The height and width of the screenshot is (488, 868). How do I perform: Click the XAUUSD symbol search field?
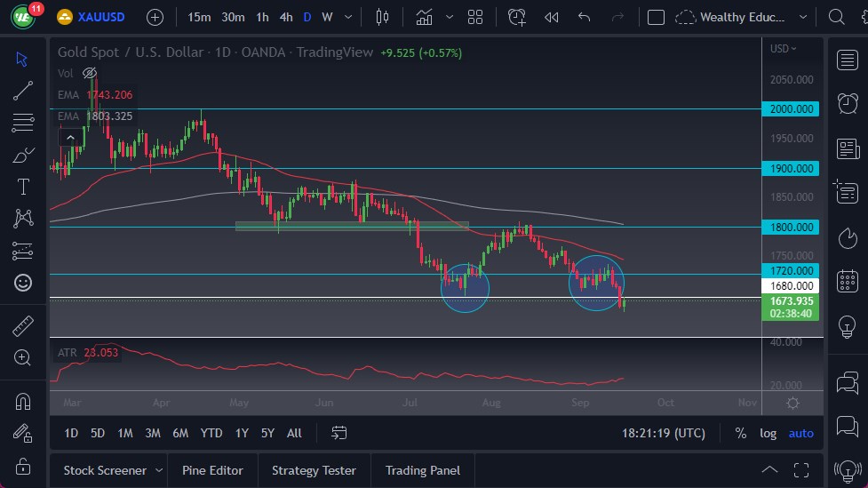98,17
